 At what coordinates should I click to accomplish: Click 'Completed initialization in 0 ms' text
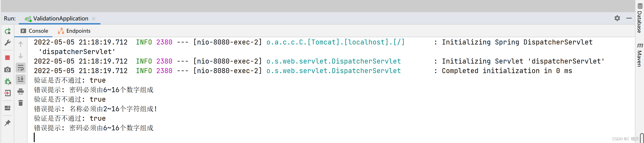click(507, 71)
